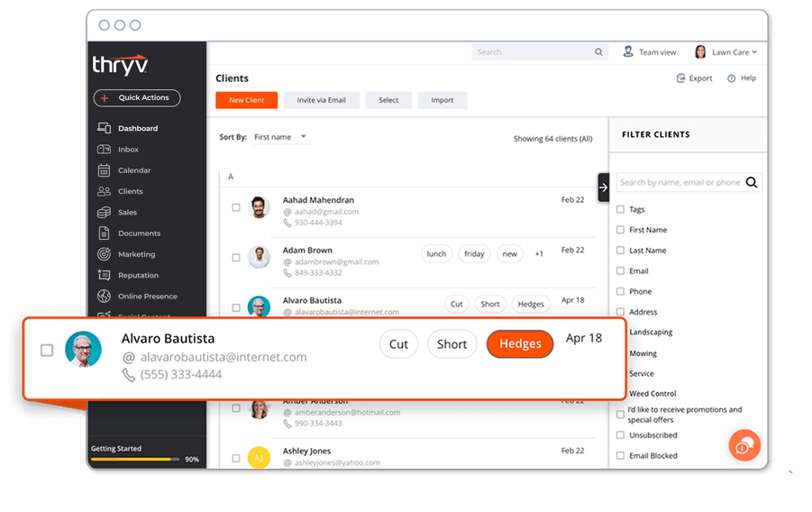Click the Cut tag in highlighted card
This screenshot has width=812, height=512.
(x=398, y=344)
